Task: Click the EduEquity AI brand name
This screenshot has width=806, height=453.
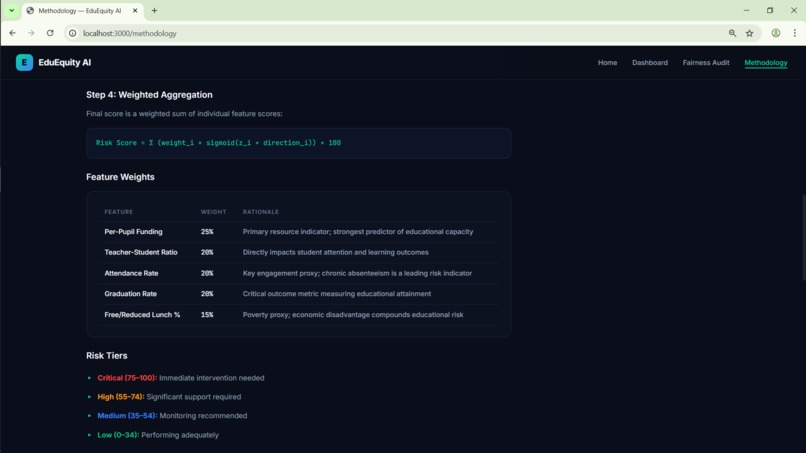Action: click(x=64, y=62)
